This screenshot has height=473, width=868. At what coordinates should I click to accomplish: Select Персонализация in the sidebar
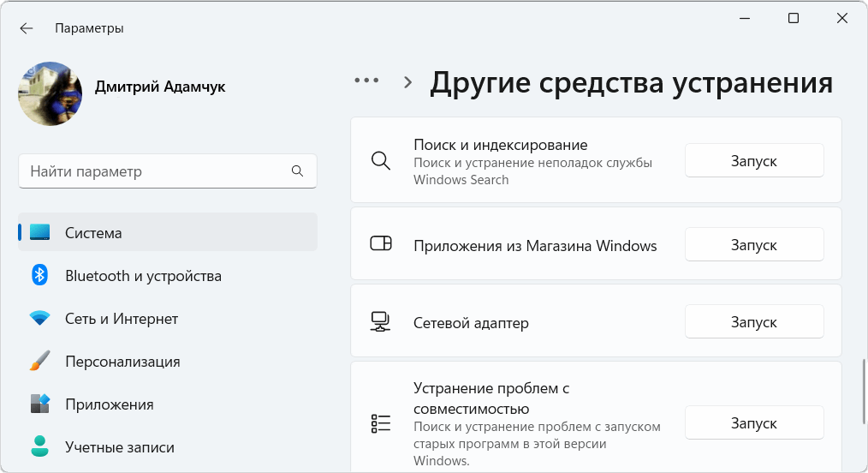[x=122, y=362]
